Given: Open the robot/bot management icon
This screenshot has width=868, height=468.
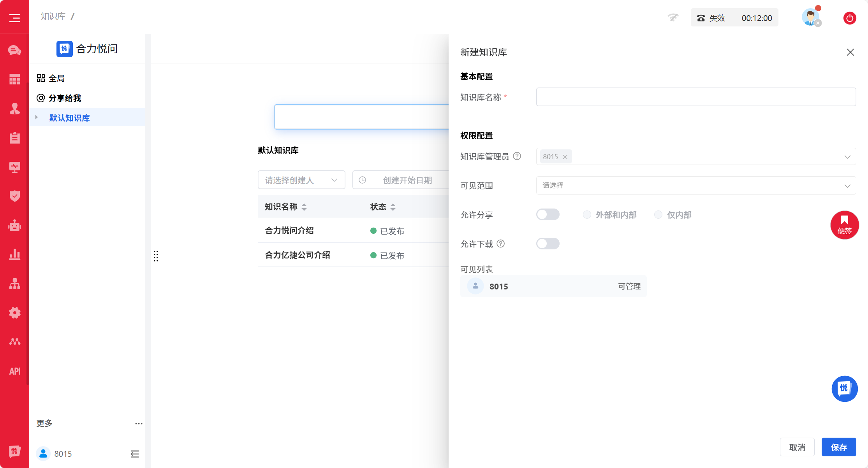Looking at the screenshot, I should coord(14,225).
